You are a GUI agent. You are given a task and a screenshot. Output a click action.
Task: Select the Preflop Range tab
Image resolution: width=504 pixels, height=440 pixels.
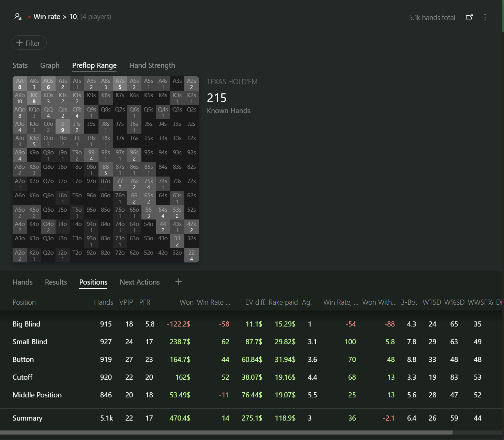(94, 65)
